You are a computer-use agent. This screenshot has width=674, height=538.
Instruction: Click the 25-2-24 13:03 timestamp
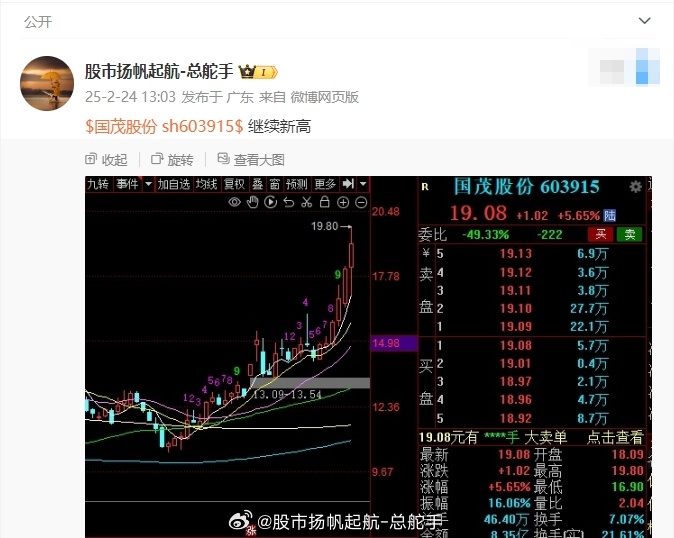point(130,97)
